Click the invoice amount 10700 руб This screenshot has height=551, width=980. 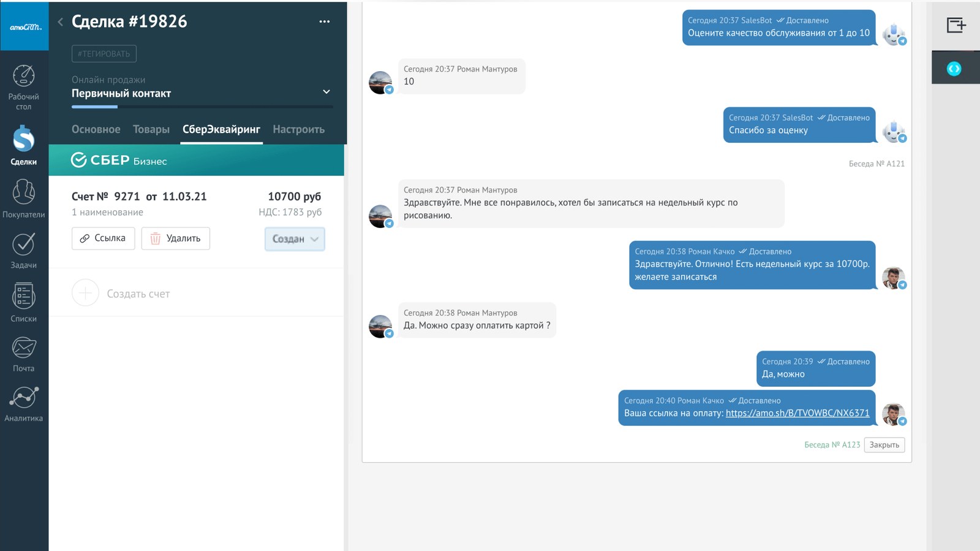pos(295,197)
